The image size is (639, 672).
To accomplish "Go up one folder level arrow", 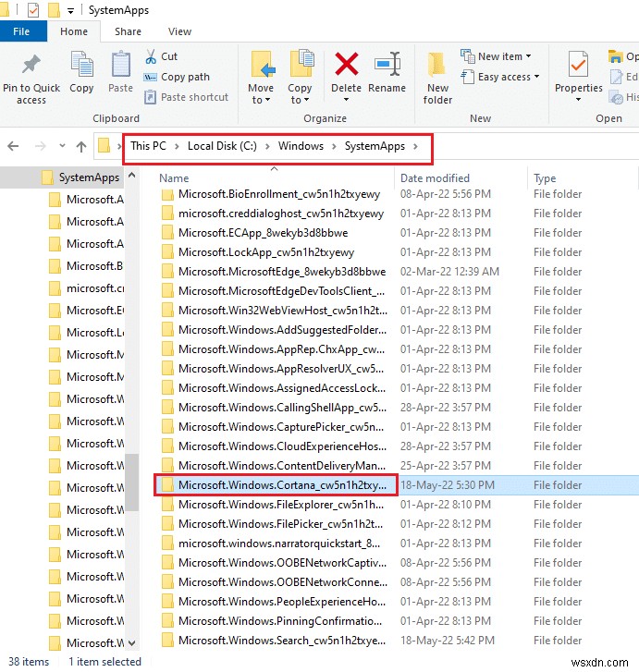I will [81, 147].
